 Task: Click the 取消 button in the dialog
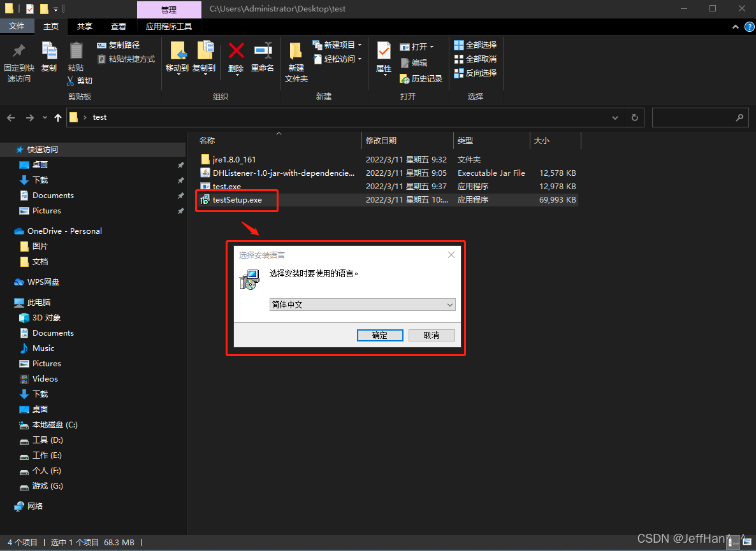coord(432,334)
